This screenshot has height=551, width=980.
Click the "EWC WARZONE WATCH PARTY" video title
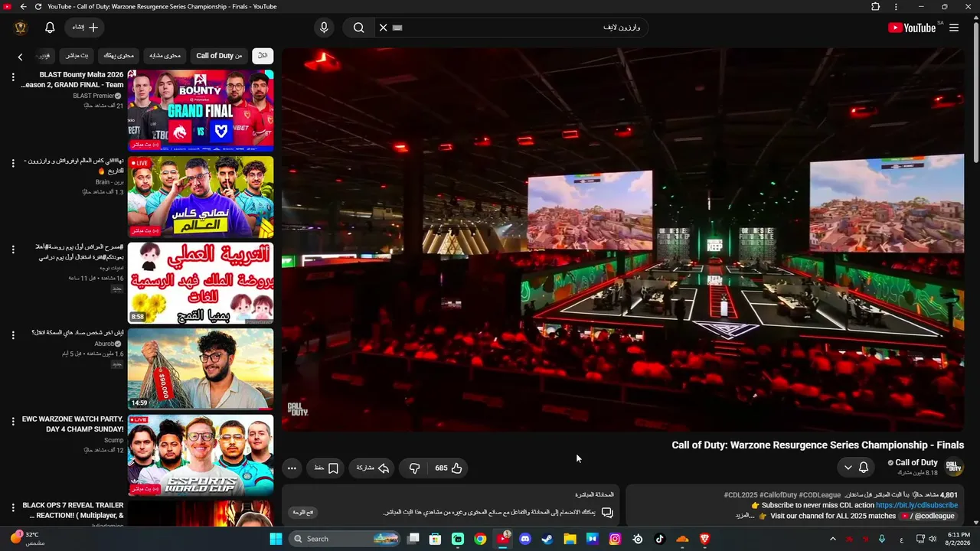73,424
